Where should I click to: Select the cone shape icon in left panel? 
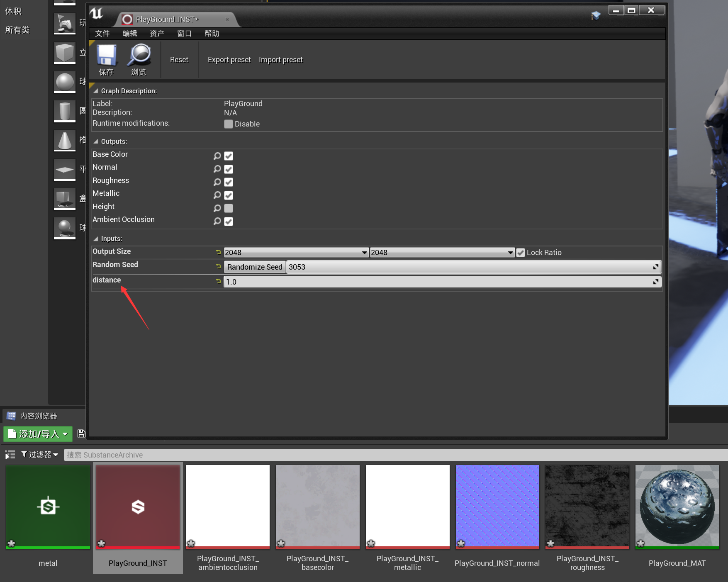click(x=65, y=140)
